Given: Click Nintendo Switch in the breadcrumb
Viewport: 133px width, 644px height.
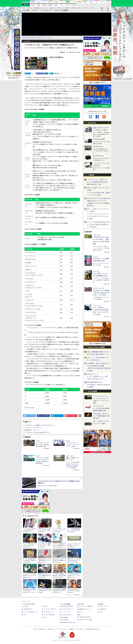Looking at the screenshot, I should tap(40, 38).
